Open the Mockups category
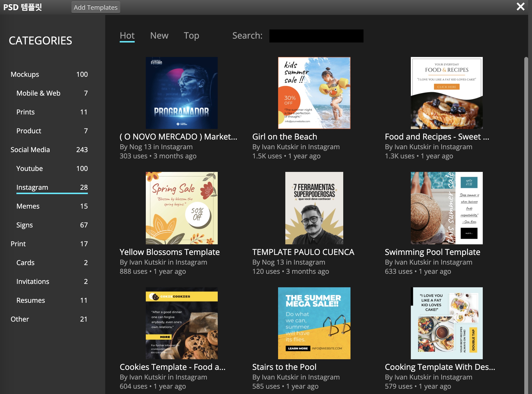 [25, 74]
